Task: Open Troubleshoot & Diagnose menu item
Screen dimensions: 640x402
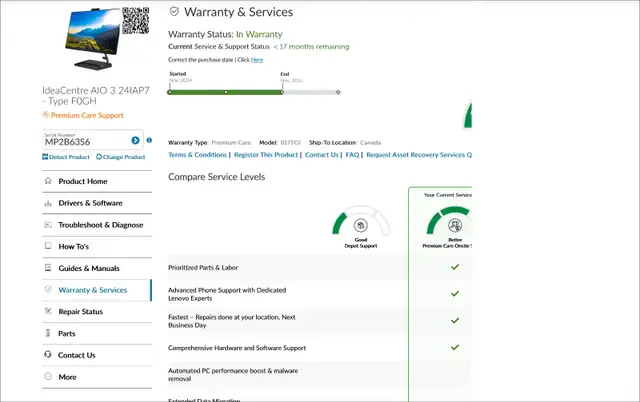Action: point(97,225)
